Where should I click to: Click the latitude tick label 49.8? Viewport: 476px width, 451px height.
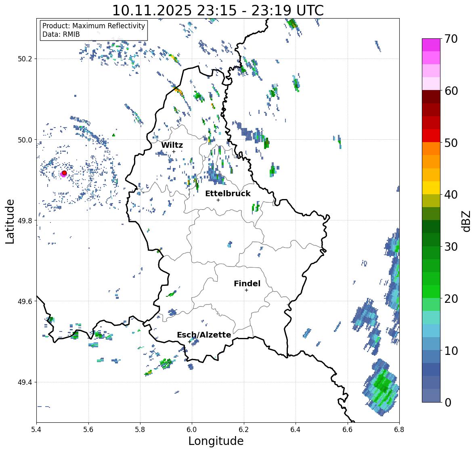click(x=25, y=220)
